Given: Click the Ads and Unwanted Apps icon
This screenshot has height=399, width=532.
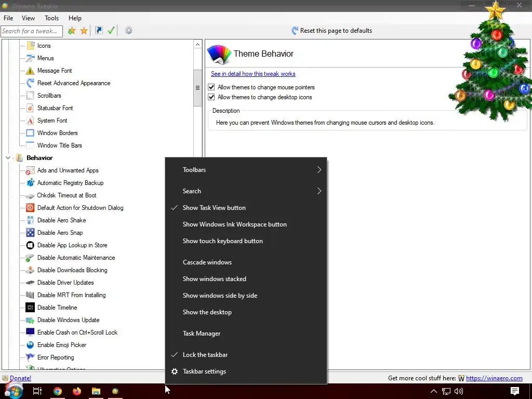Looking at the screenshot, I should [x=30, y=170].
